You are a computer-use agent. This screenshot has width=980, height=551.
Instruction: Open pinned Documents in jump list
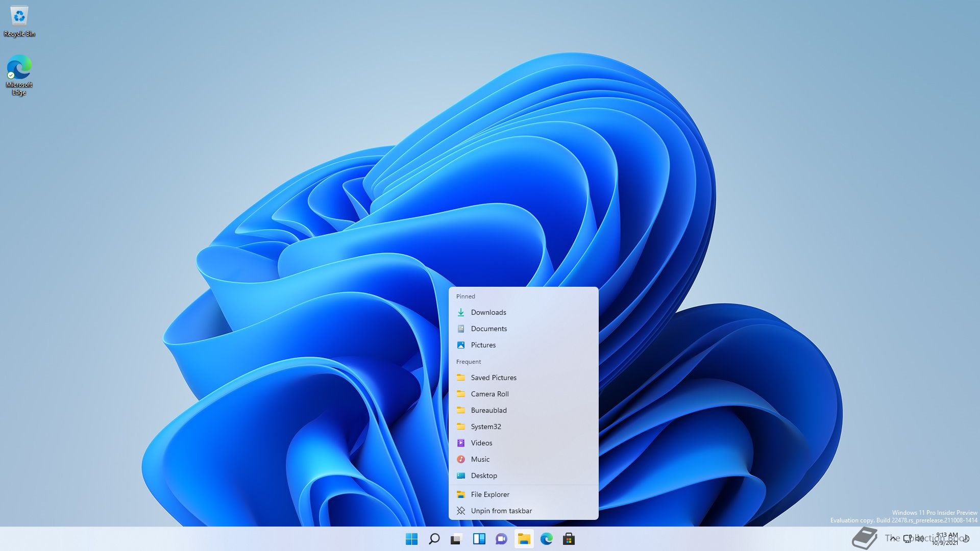(523, 329)
